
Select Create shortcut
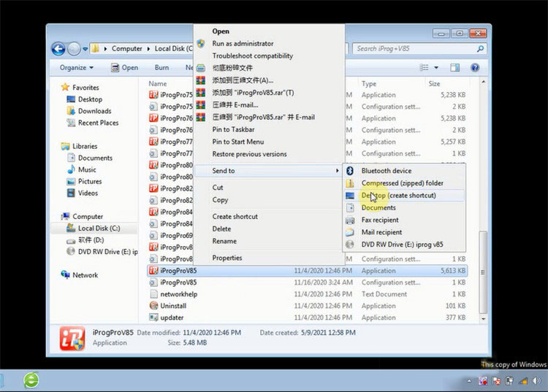click(235, 216)
